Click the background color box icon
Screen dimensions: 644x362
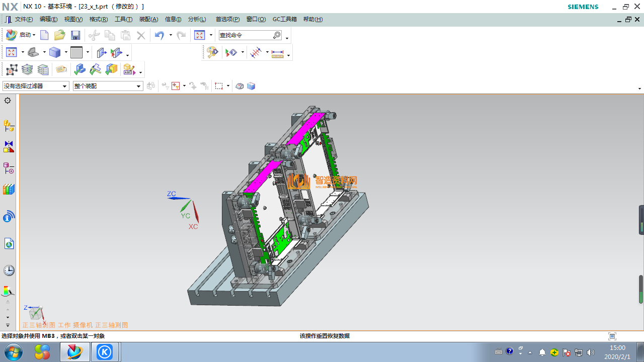point(76,52)
